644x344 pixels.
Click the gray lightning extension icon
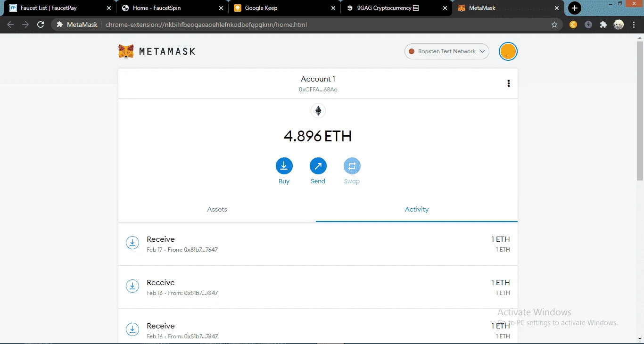[x=588, y=25]
